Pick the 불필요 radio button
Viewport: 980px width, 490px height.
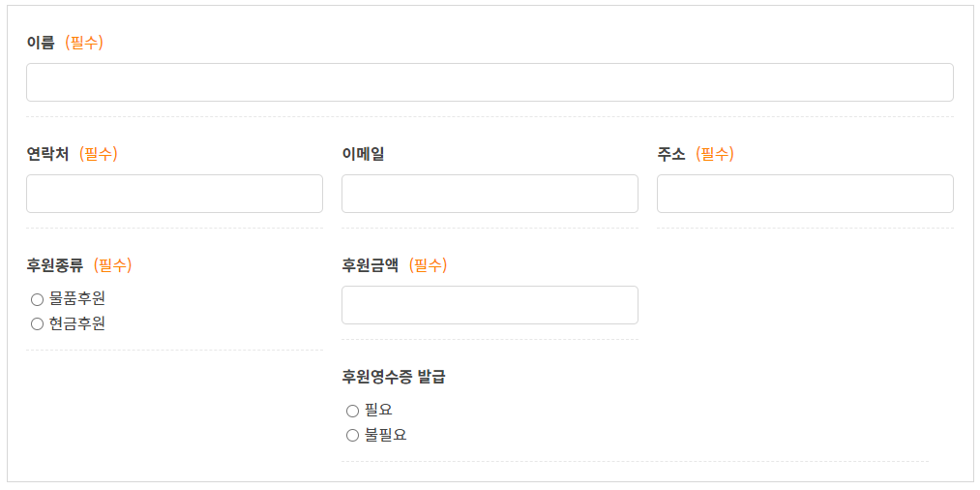(353, 436)
